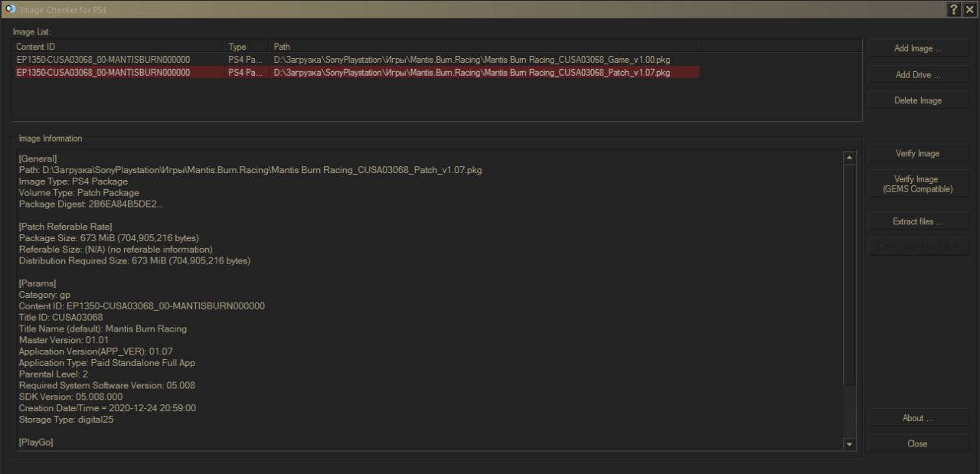Click the Creation Date/Time line

107,408
